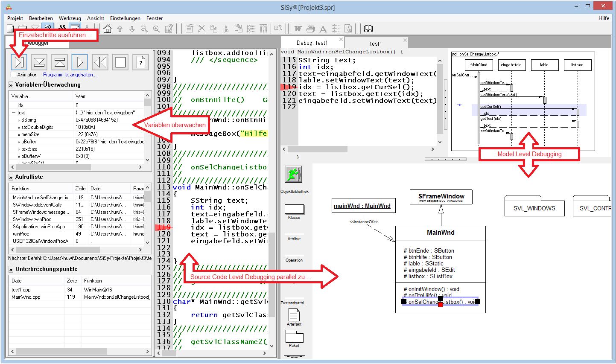Click the home icon in the toolbar
This screenshot has height=364, width=616.
[x=108, y=29]
